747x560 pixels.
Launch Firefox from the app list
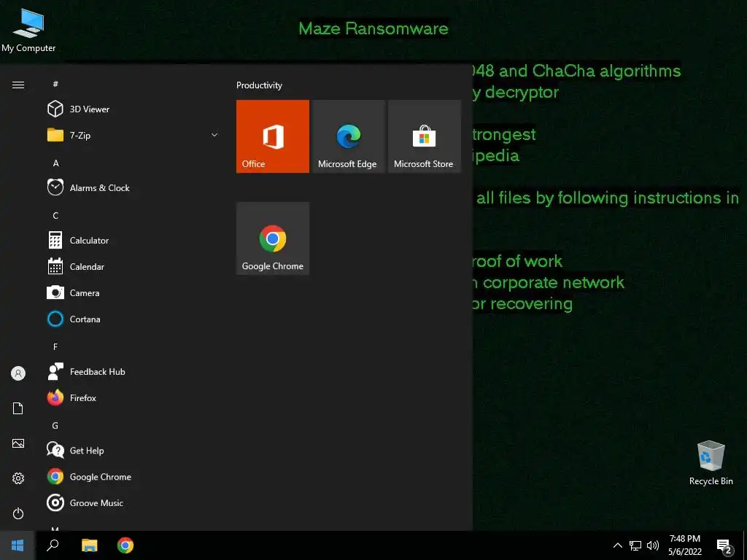click(133, 397)
